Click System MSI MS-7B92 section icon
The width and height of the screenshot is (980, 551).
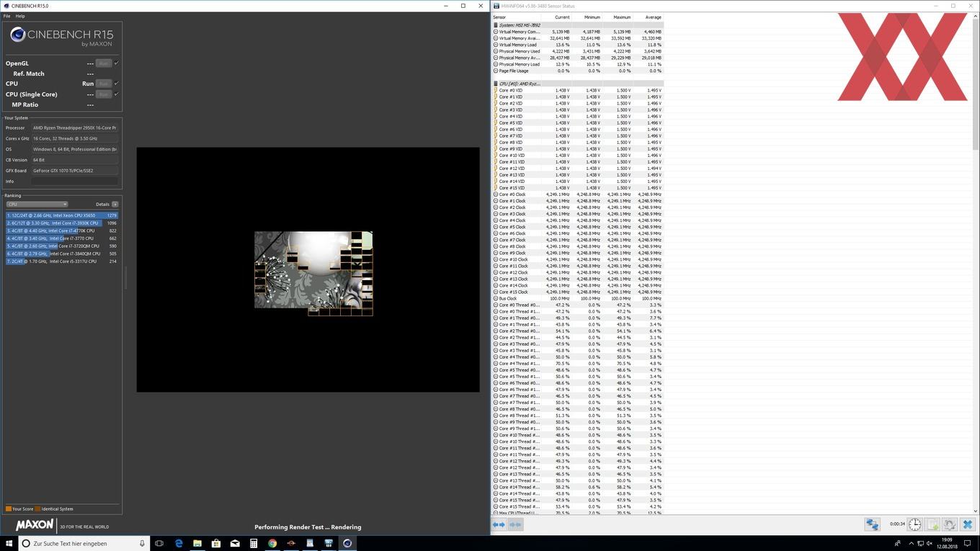[496, 25]
